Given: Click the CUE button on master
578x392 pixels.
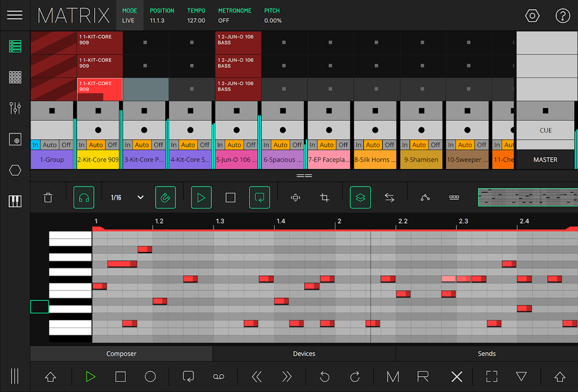Looking at the screenshot, I should coord(545,130).
